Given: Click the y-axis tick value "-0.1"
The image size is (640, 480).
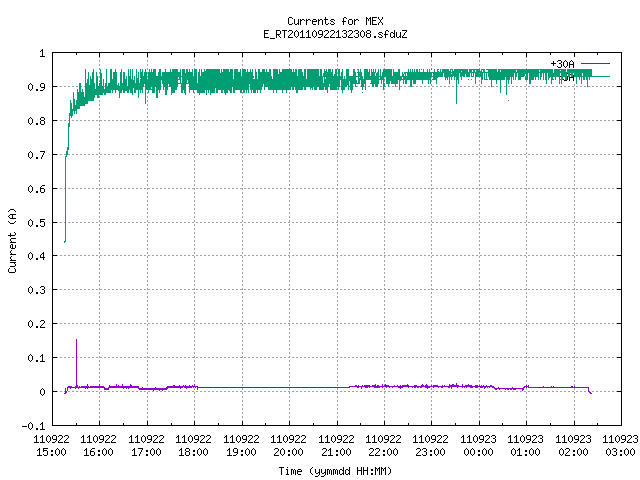Looking at the screenshot, I should pos(33,426).
